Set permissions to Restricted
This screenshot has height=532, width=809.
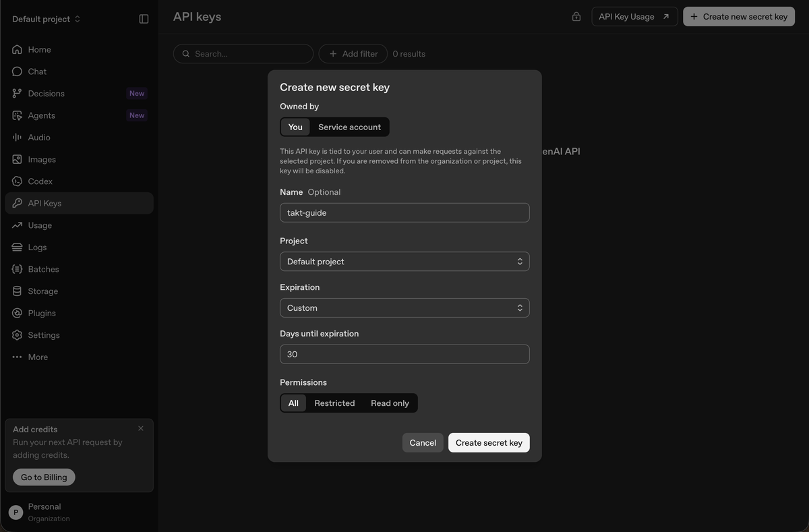pos(334,403)
